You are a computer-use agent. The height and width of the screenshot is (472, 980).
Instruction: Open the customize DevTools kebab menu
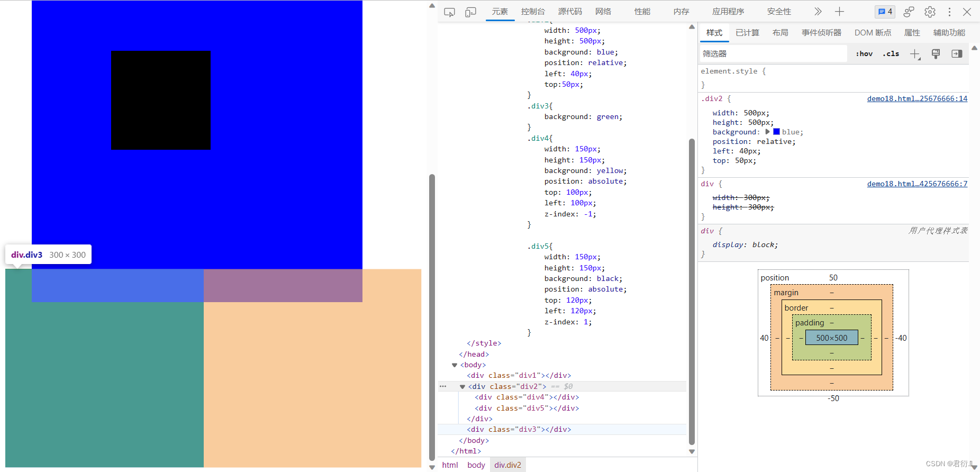(949, 12)
